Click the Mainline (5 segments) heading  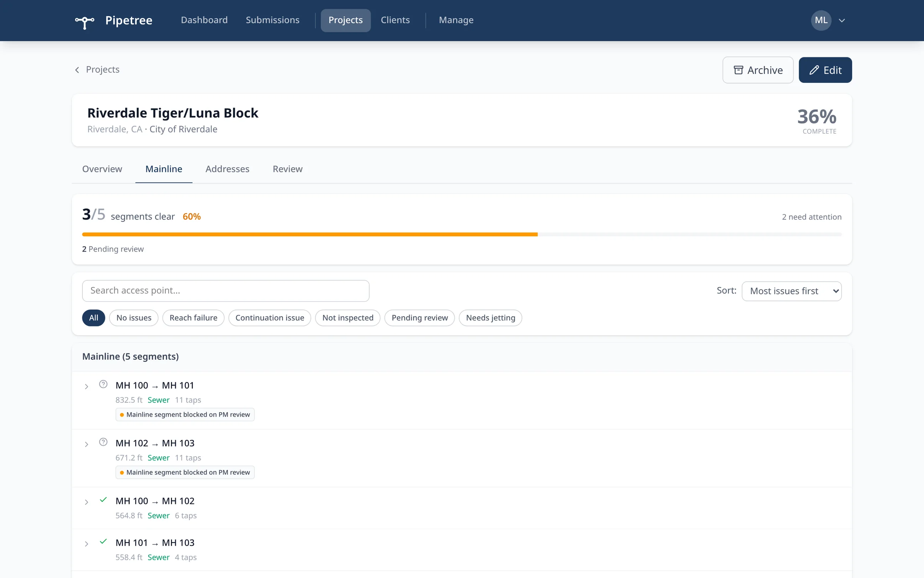[131, 356]
